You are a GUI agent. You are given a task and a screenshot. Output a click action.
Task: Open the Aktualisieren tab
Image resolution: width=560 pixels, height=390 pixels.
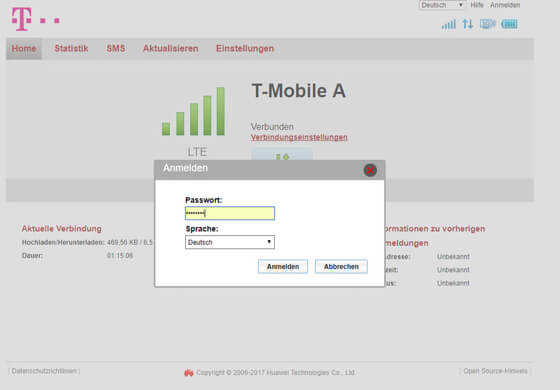pos(171,49)
